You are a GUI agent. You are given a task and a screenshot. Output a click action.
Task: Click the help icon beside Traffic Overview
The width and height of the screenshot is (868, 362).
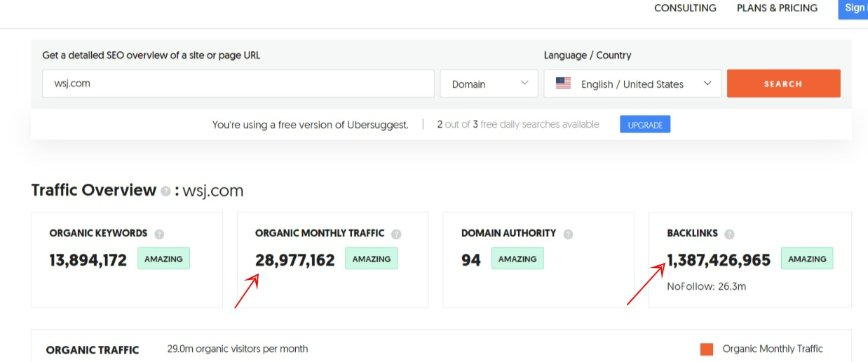pyautogui.click(x=165, y=191)
